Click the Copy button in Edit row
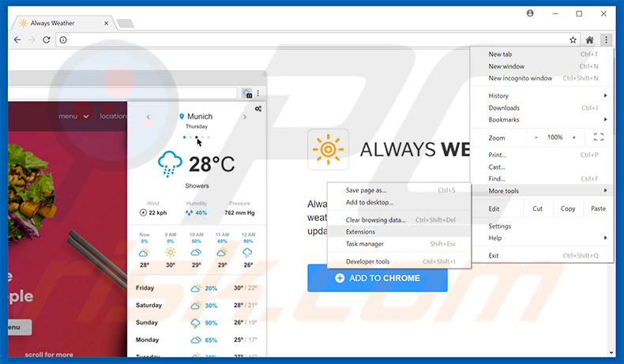This screenshot has width=624, height=364. 568,208
